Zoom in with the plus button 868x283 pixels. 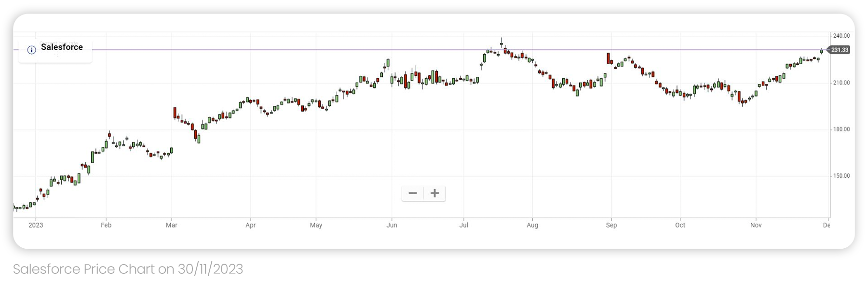click(434, 193)
